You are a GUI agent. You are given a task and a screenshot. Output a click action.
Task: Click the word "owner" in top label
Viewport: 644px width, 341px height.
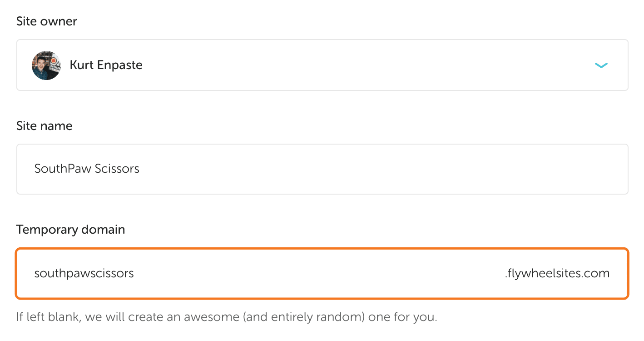pos(60,21)
